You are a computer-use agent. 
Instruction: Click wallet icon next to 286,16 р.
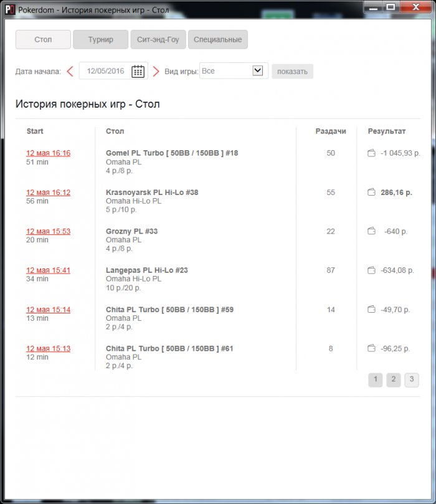coord(371,193)
